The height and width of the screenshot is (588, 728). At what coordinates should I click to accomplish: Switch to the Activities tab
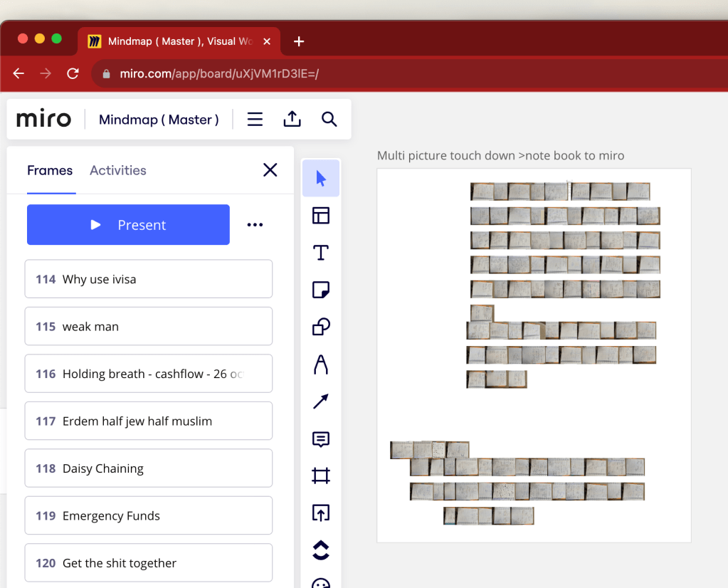pyautogui.click(x=118, y=170)
